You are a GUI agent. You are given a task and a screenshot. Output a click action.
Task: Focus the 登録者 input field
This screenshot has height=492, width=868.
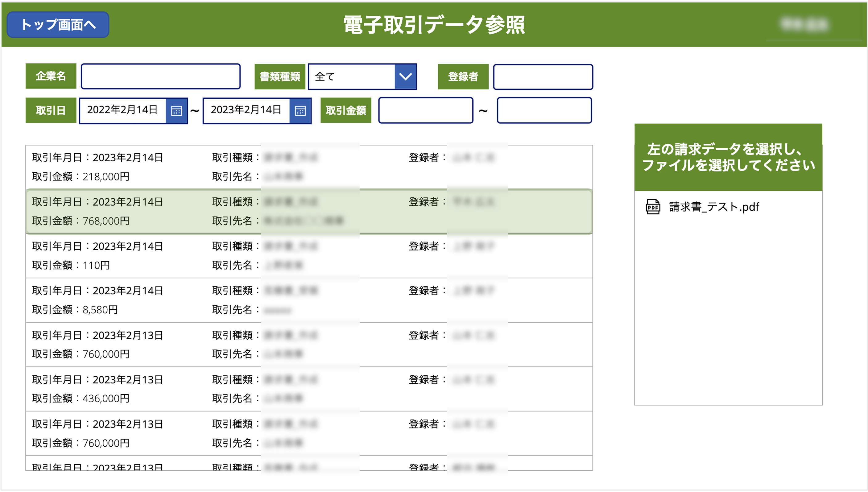click(543, 77)
